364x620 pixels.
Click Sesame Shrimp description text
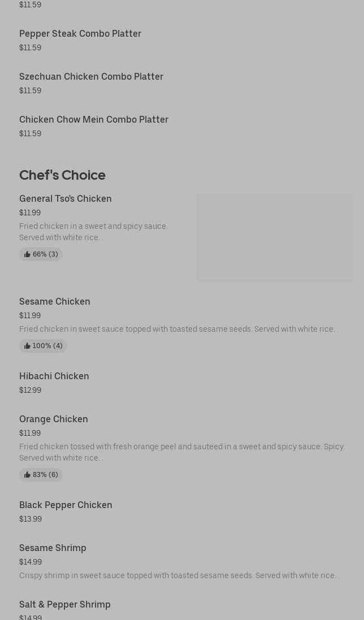click(x=179, y=576)
